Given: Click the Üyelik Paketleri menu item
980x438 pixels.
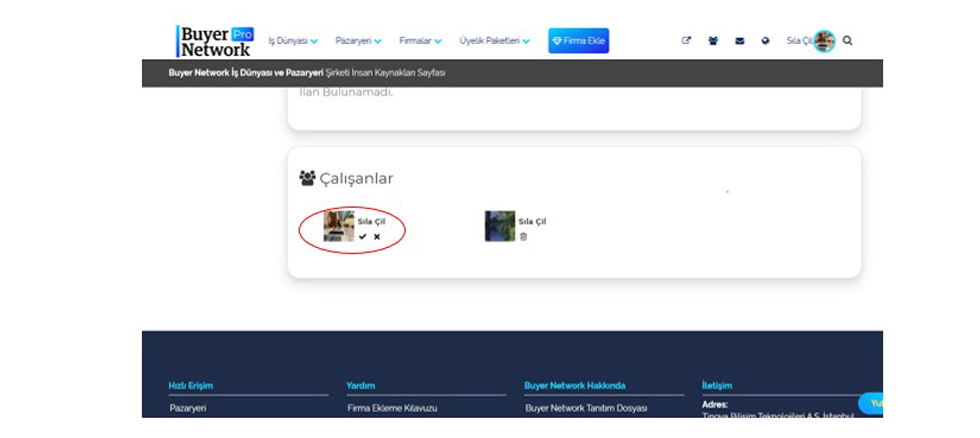Looking at the screenshot, I should [494, 40].
